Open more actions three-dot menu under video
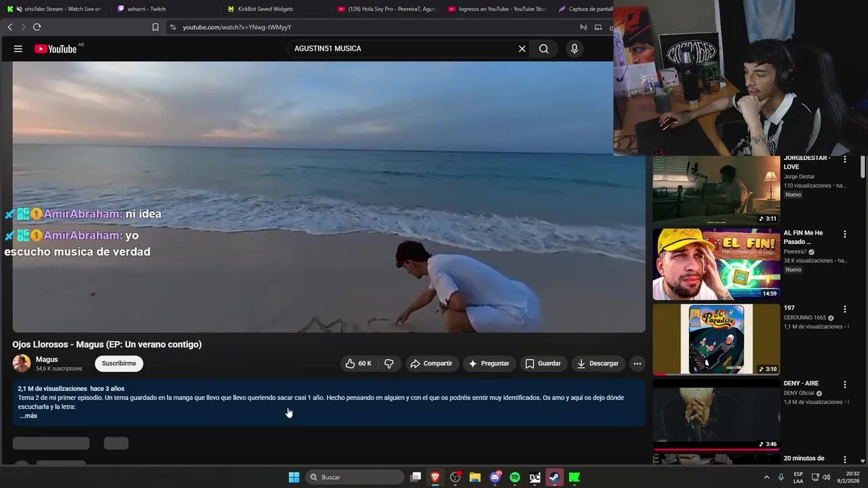 (x=637, y=364)
